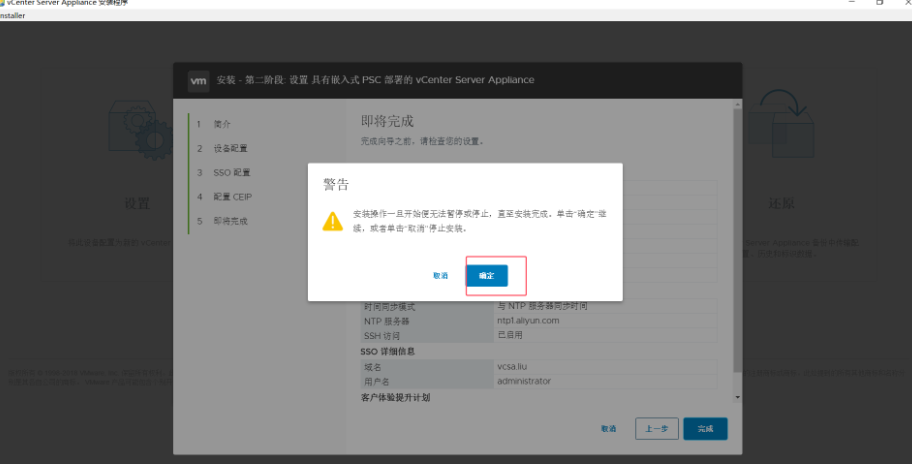Click the yellow warning triangle icon
Viewport: 912px width, 464px height.
(x=333, y=222)
